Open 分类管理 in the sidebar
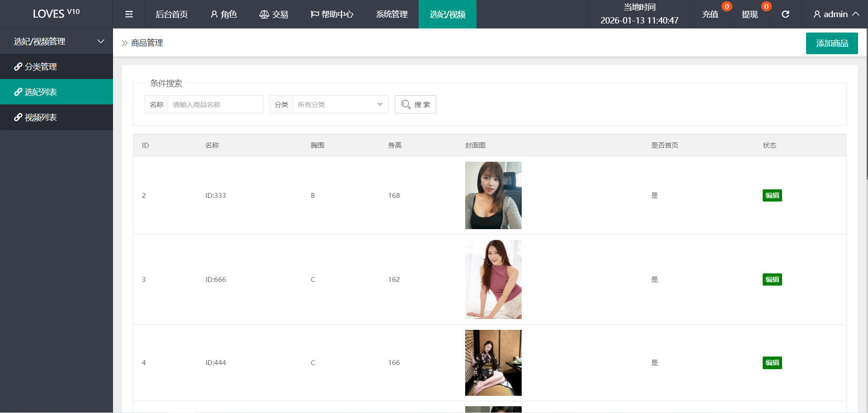 (41, 67)
